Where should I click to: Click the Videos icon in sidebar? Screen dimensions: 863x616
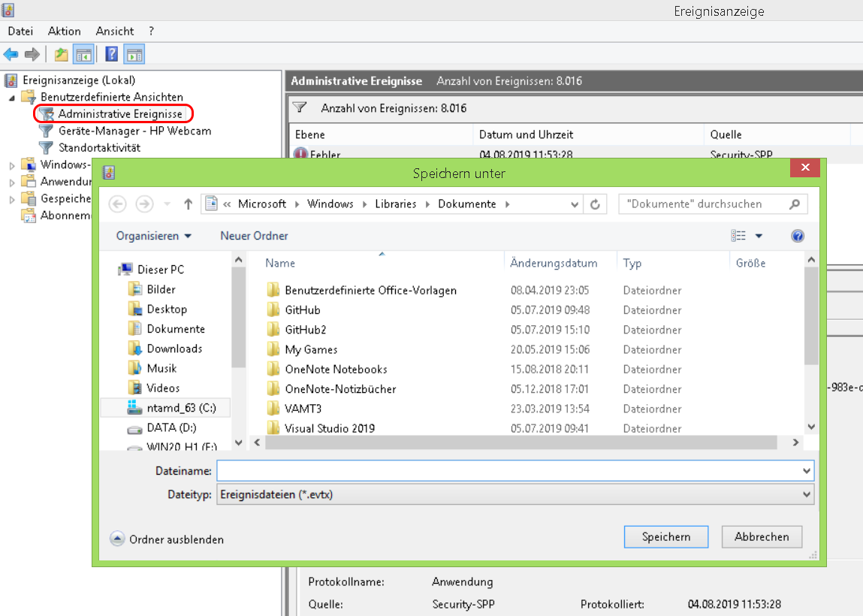pos(135,388)
